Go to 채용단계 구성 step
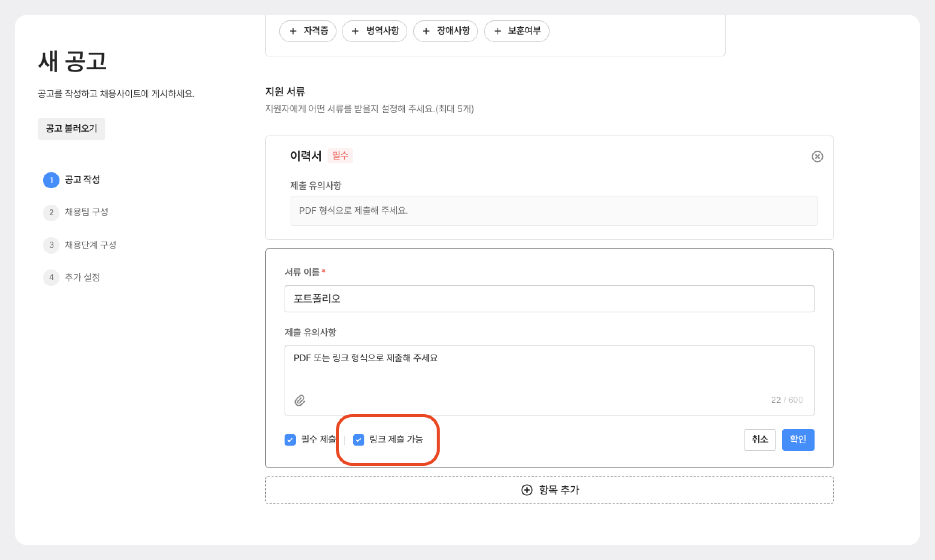Viewport: 935px width, 560px height. (x=91, y=245)
